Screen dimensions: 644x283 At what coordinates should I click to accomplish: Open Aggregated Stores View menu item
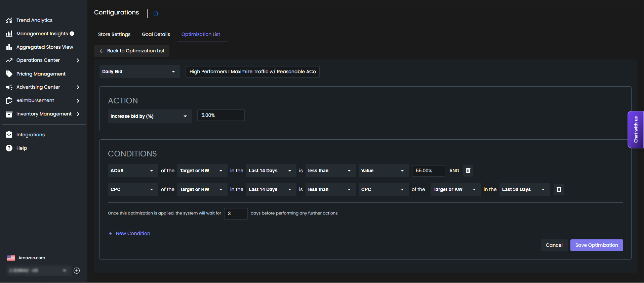45,47
